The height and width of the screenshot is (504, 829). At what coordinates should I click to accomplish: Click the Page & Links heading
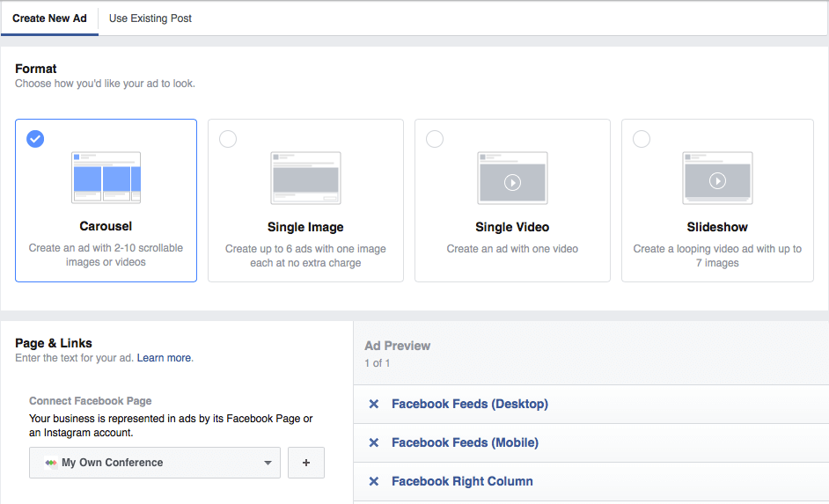tap(54, 343)
